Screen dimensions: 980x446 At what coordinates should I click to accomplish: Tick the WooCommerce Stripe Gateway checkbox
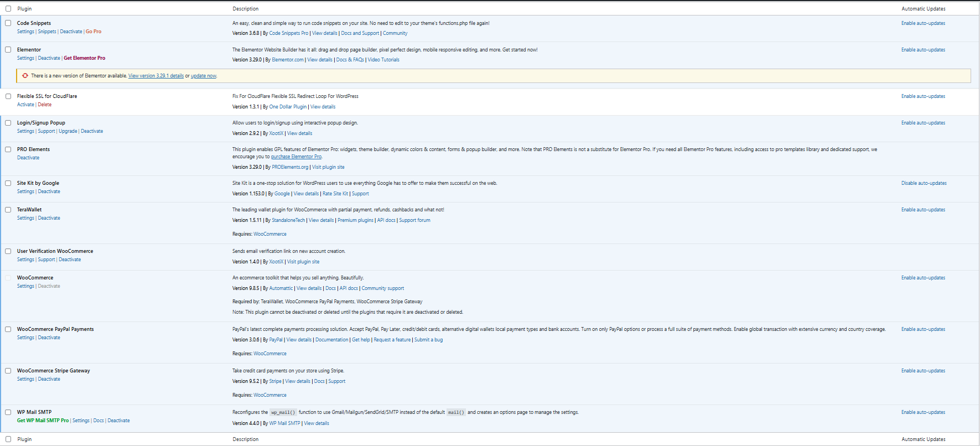click(x=8, y=371)
